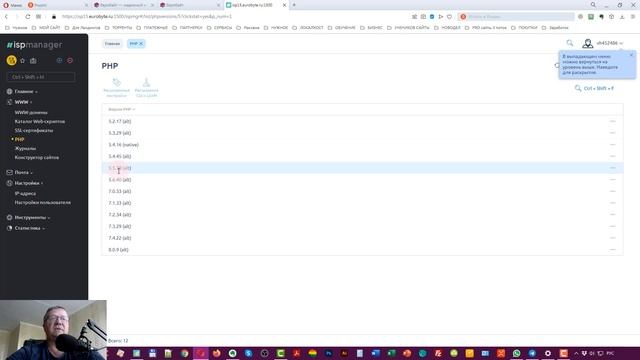This screenshot has height=360, width=640.
Task: Select PHP version 7.4.22 (alt) row
Action: click(362, 238)
